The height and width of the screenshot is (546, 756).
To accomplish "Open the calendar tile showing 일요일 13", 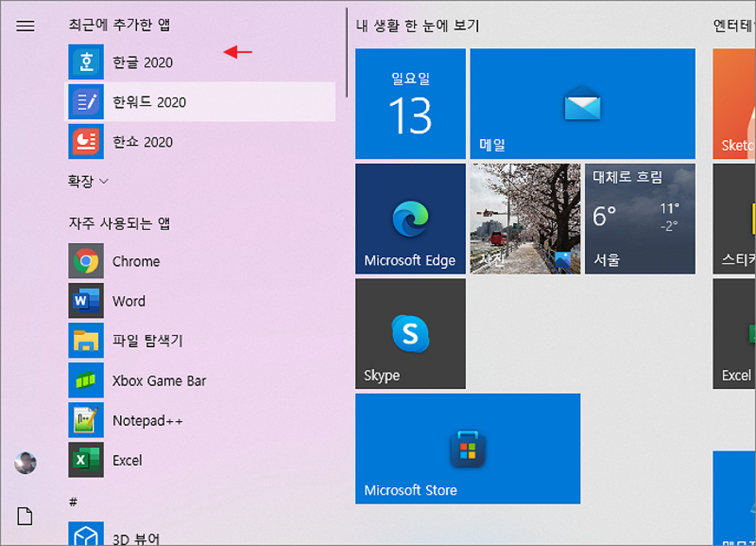I will tap(410, 104).
